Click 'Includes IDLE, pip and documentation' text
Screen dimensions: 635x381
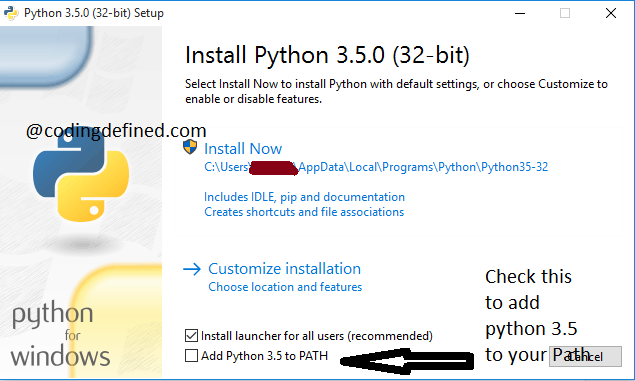click(x=305, y=197)
